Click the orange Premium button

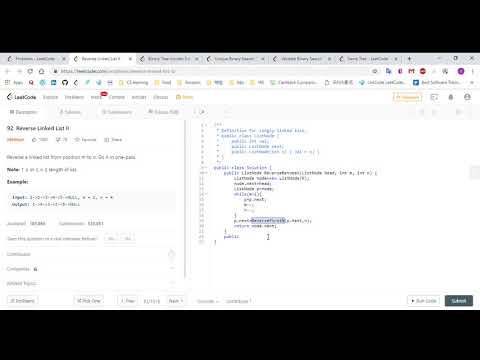(407, 97)
